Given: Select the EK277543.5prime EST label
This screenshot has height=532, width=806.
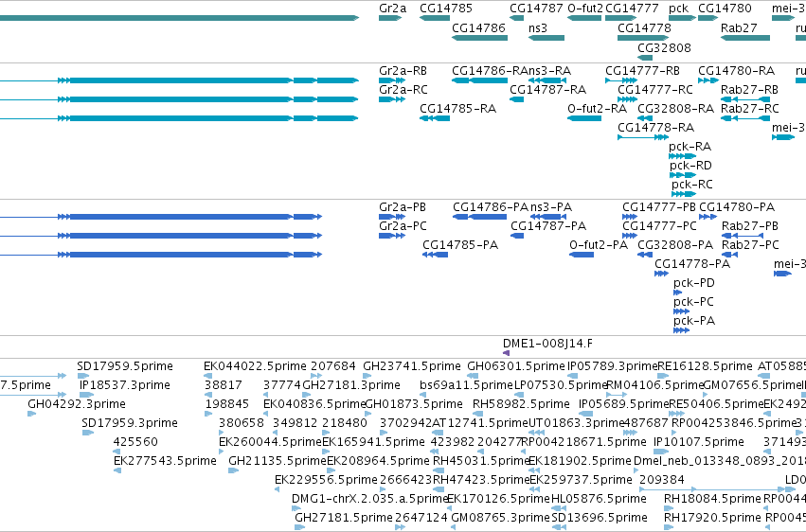Looking at the screenshot, I should [x=165, y=461].
